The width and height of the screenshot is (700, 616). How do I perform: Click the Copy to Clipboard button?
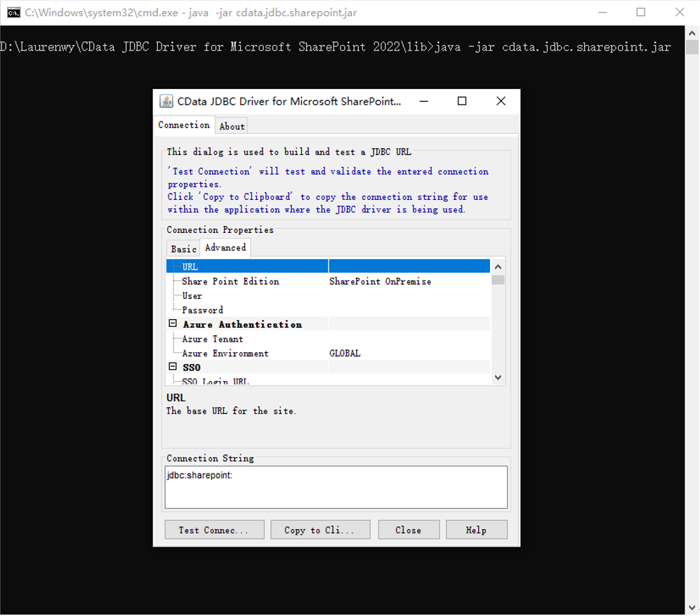(x=320, y=529)
